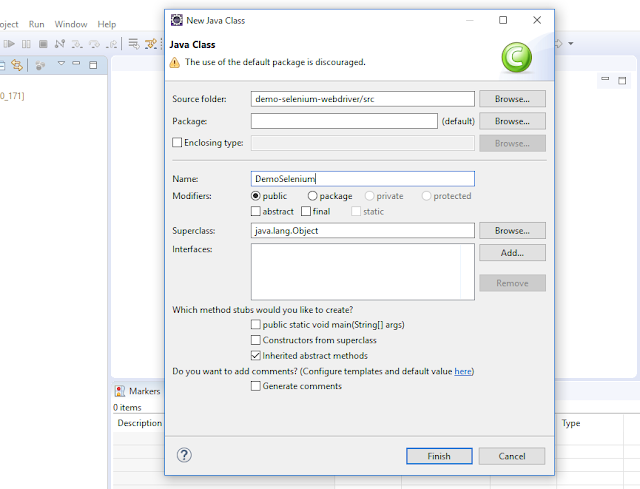Select the public modifier radio button
Image resolution: width=640 pixels, height=489 pixels.
256,196
